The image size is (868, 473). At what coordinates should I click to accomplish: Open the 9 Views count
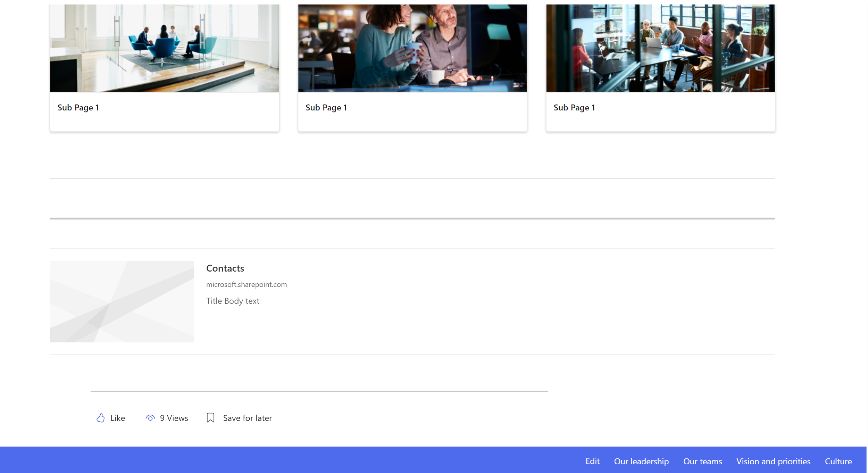(x=174, y=418)
